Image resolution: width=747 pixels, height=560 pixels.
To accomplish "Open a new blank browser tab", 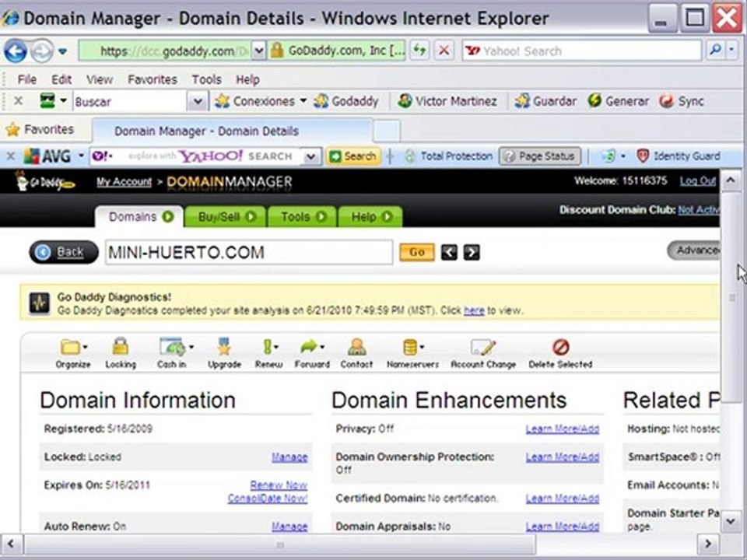I will pos(387,131).
